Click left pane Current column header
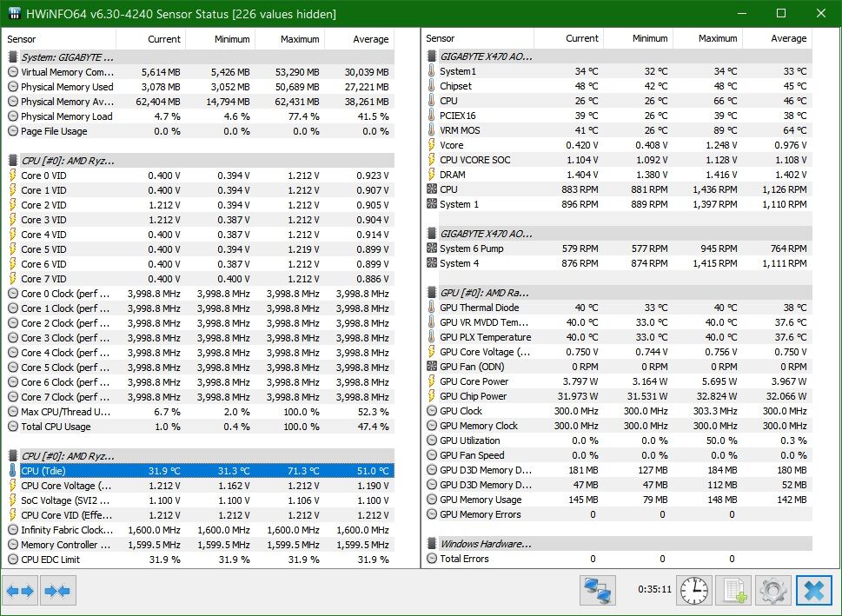 click(x=151, y=39)
